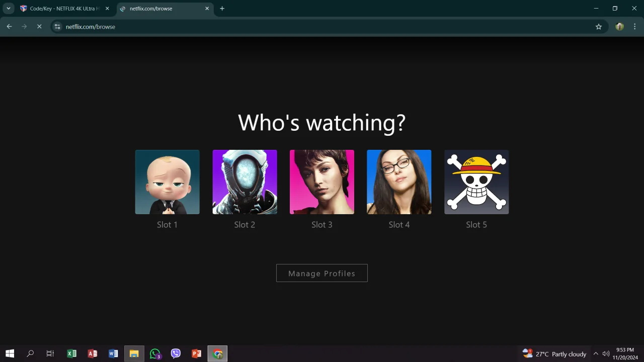Select the Slot 1 Boss Baby profile avatar
The image size is (644, 362).
(167, 182)
